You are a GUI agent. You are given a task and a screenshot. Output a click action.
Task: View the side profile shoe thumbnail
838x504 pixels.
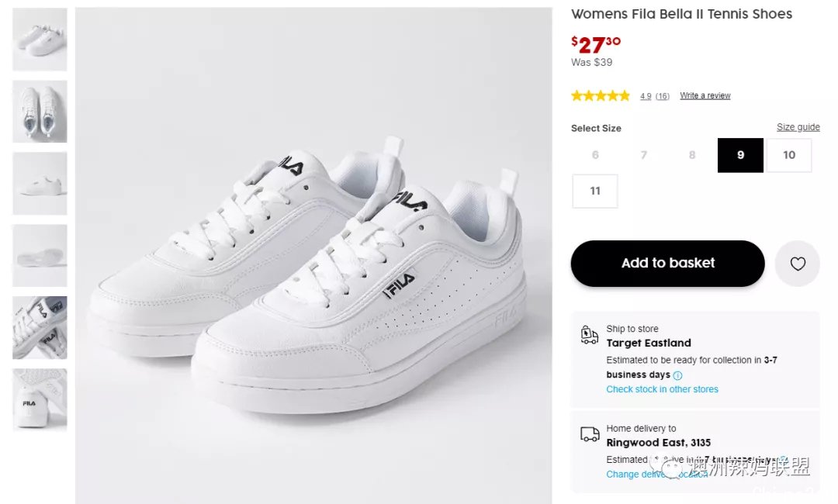pos(40,184)
